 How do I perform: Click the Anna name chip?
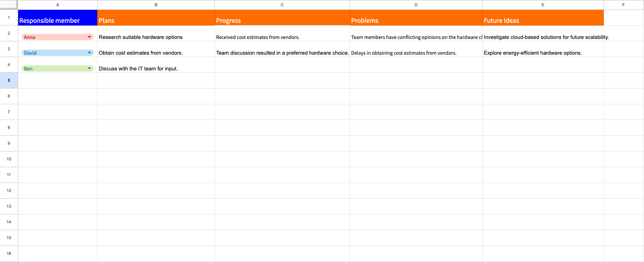coord(57,37)
